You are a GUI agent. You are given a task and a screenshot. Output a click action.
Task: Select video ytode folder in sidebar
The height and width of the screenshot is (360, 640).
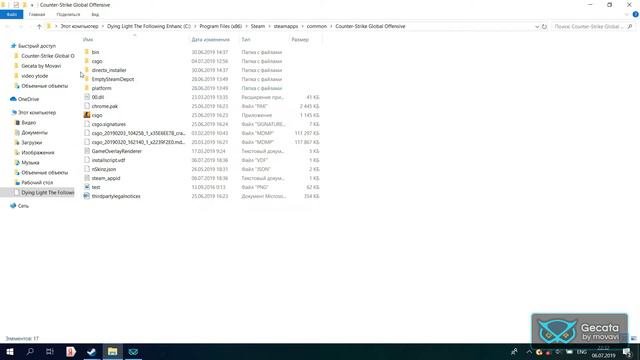(x=34, y=76)
